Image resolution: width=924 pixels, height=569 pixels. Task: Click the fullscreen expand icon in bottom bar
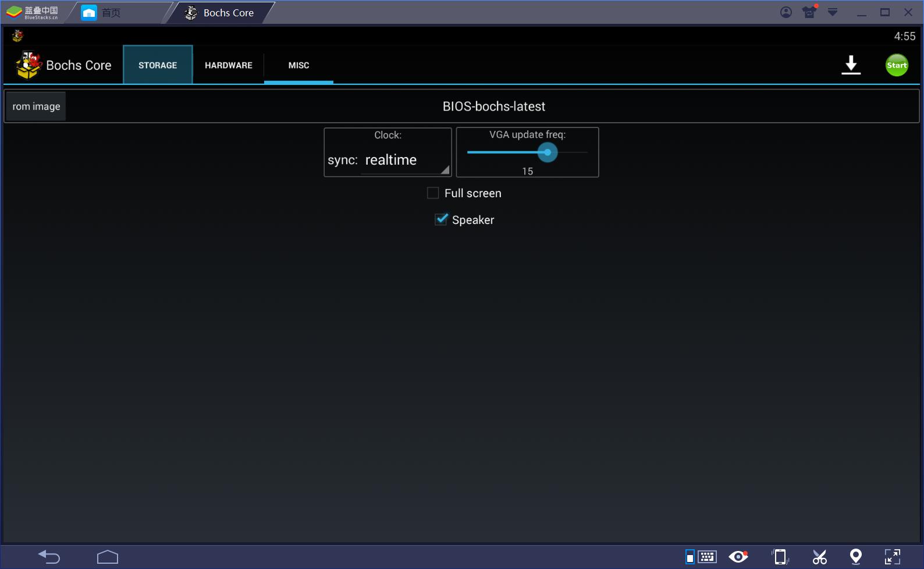pos(892,557)
